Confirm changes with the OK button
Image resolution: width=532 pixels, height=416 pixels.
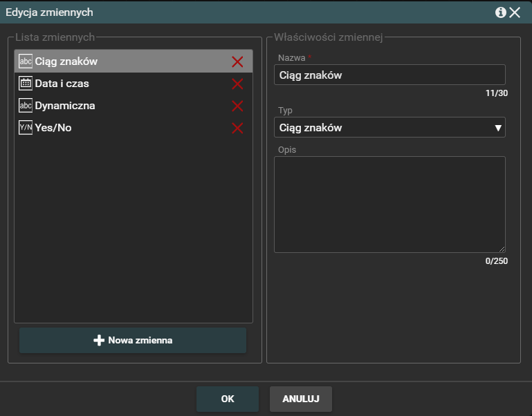[228, 399]
